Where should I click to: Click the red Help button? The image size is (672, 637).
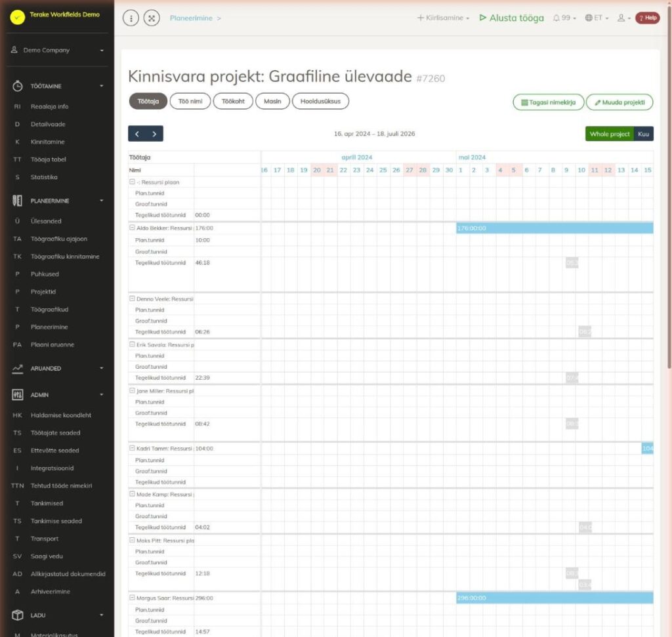pyautogui.click(x=648, y=18)
